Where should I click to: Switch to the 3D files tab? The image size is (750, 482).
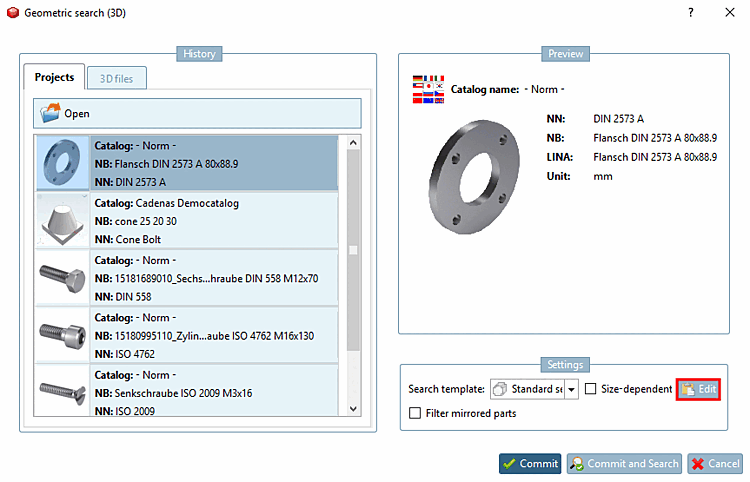(x=116, y=78)
